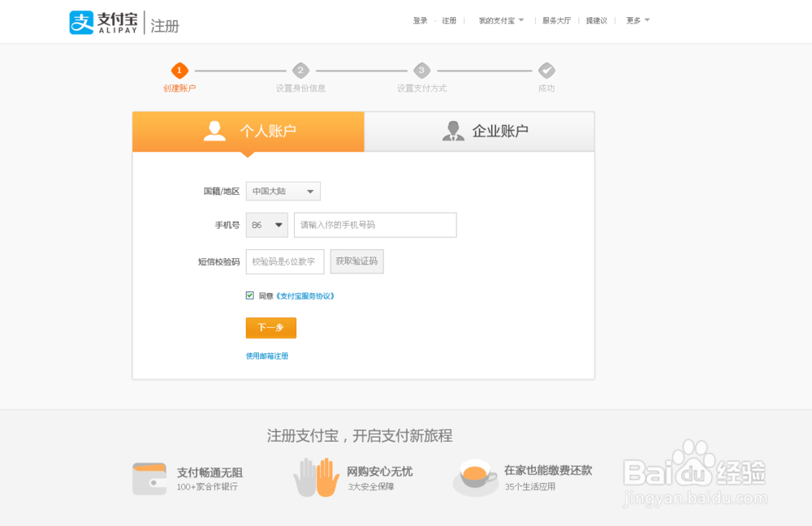Focus the 校验码是6位数字 SMS code field

point(285,261)
